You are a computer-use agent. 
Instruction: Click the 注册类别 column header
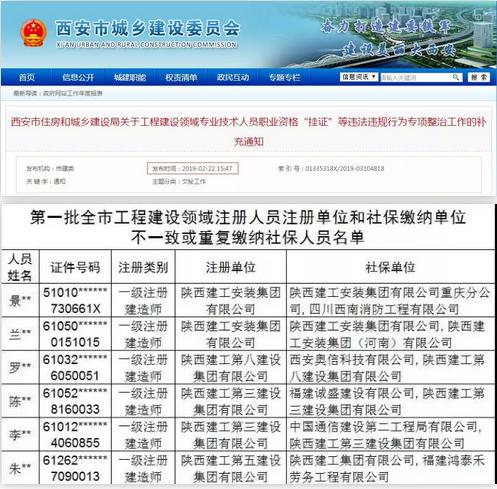tap(143, 267)
